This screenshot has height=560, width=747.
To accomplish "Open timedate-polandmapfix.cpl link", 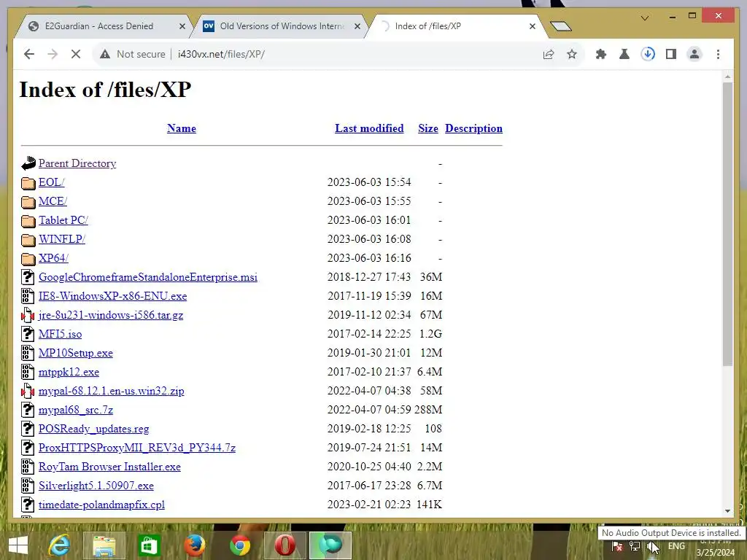I will (x=101, y=505).
